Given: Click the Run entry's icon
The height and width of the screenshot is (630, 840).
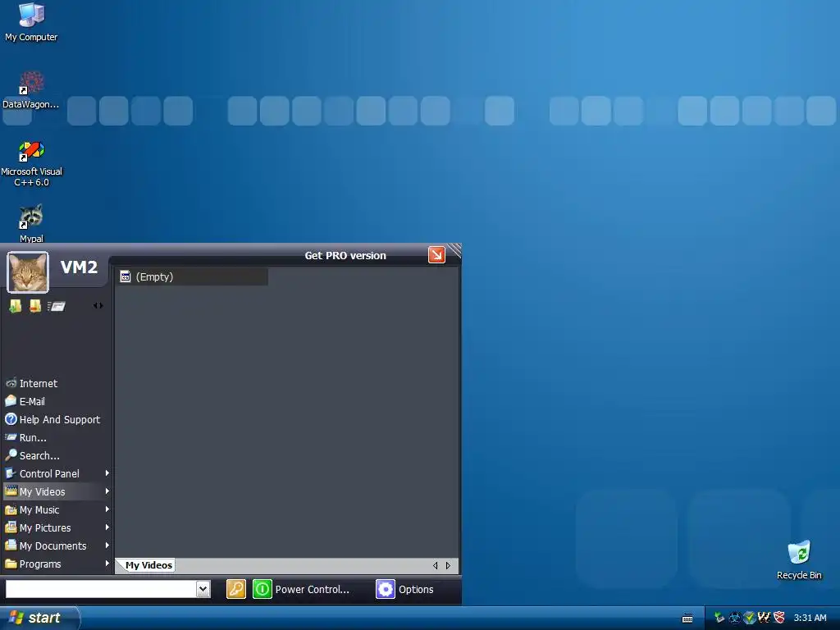Looking at the screenshot, I should click(x=11, y=437).
